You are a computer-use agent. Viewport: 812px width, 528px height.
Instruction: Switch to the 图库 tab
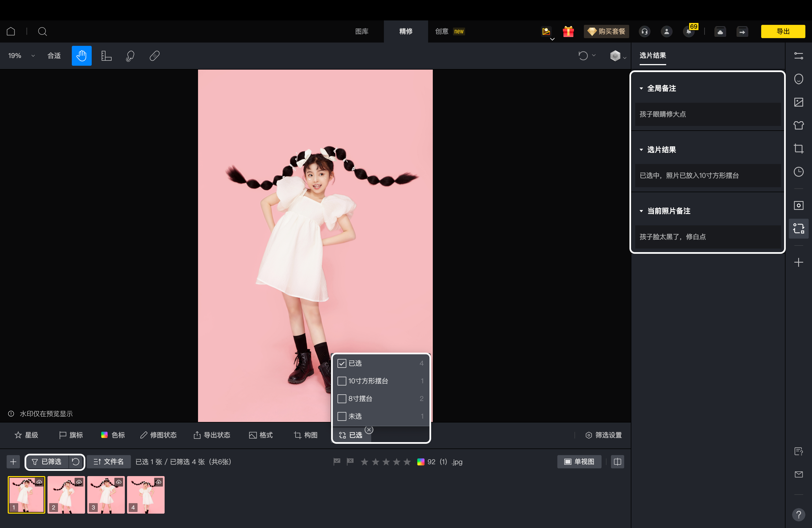point(362,31)
